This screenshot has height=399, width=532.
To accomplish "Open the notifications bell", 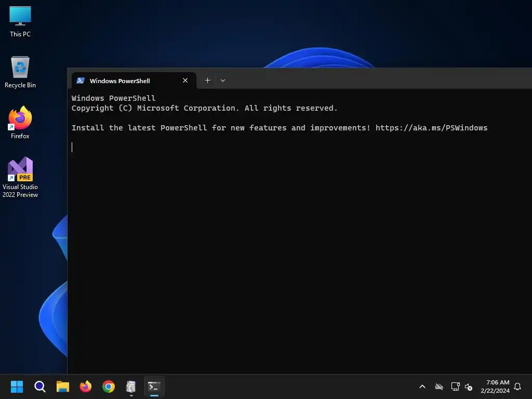I will pos(518,387).
